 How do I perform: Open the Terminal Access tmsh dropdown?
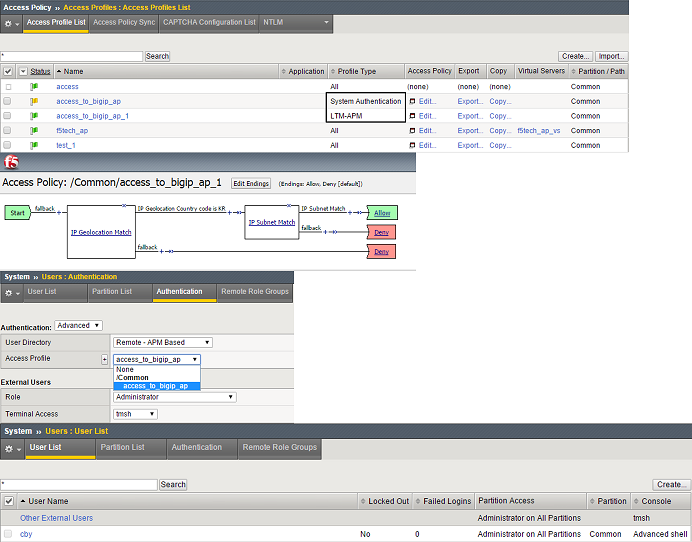(x=135, y=414)
